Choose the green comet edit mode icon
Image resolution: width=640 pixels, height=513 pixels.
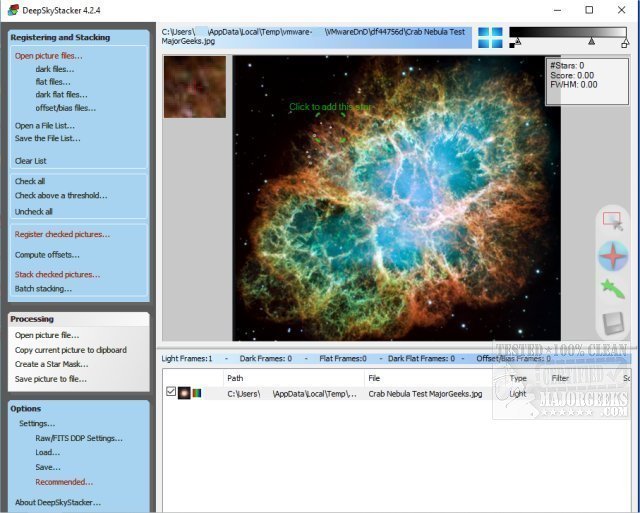613,289
